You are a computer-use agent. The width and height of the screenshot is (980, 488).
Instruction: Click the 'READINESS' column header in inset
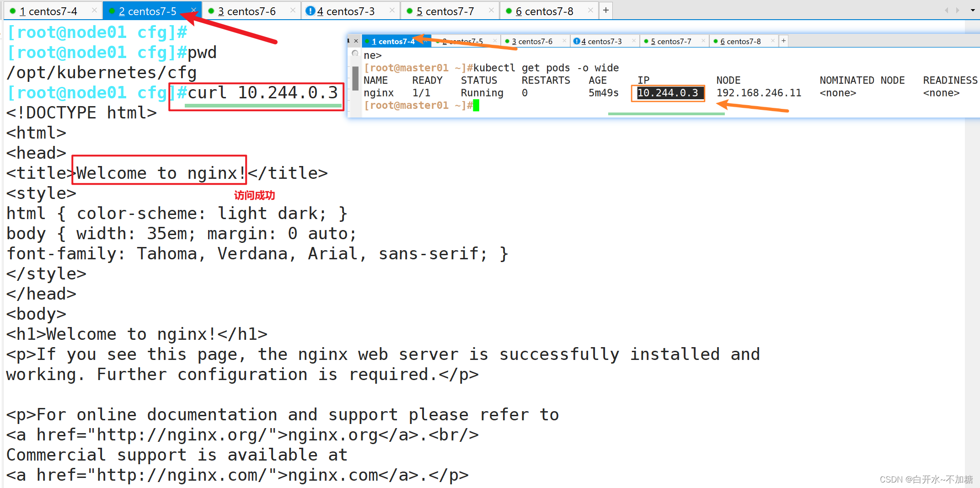tap(950, 80)
